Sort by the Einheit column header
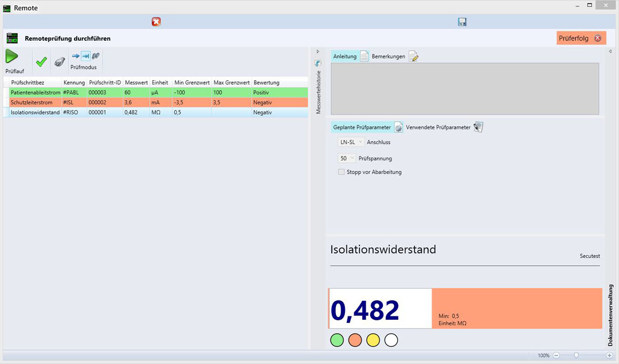 tap(160, 83)
